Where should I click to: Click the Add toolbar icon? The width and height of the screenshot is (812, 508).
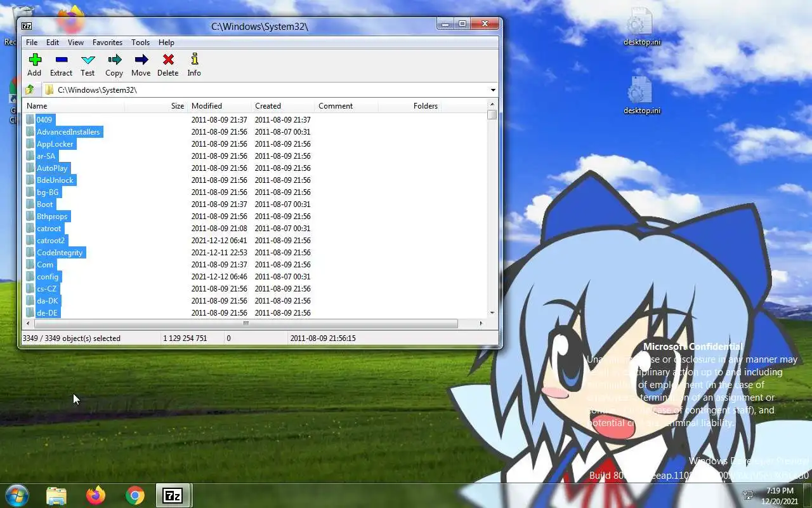[x=35, y=60]
